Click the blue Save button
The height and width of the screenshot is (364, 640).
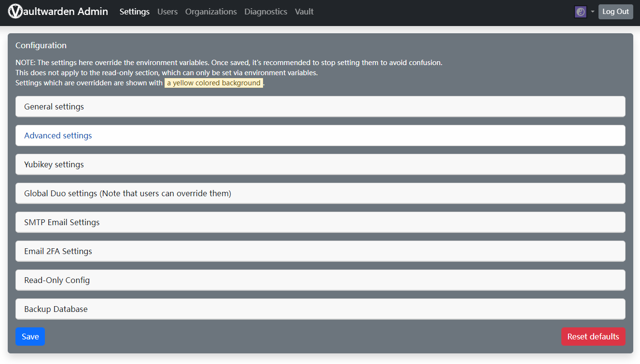pyautogui.click(x=30, y=337)
